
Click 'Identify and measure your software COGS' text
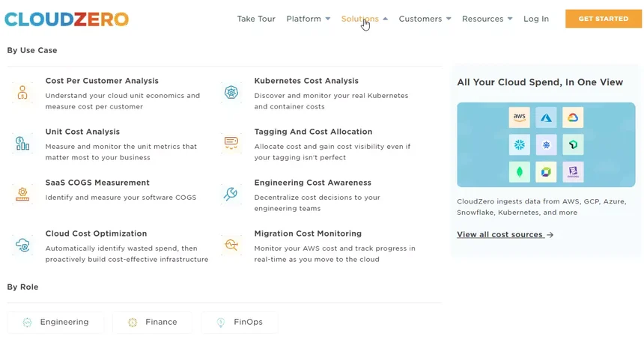[121, 198]
